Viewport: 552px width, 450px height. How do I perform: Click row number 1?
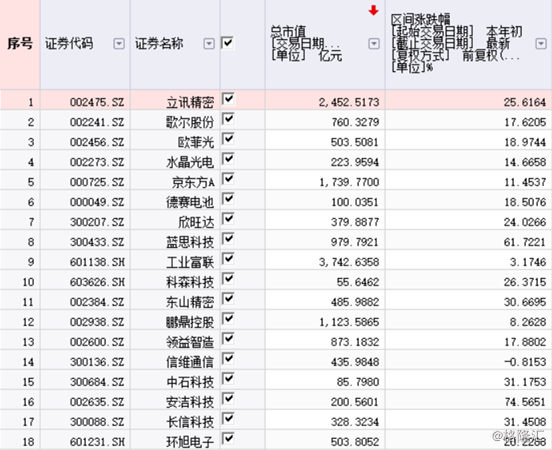(31, 102)
